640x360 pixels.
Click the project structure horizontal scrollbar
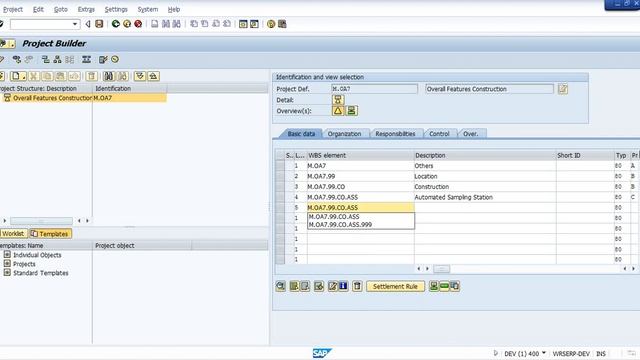pyautogui.click(x=41, y=221)
